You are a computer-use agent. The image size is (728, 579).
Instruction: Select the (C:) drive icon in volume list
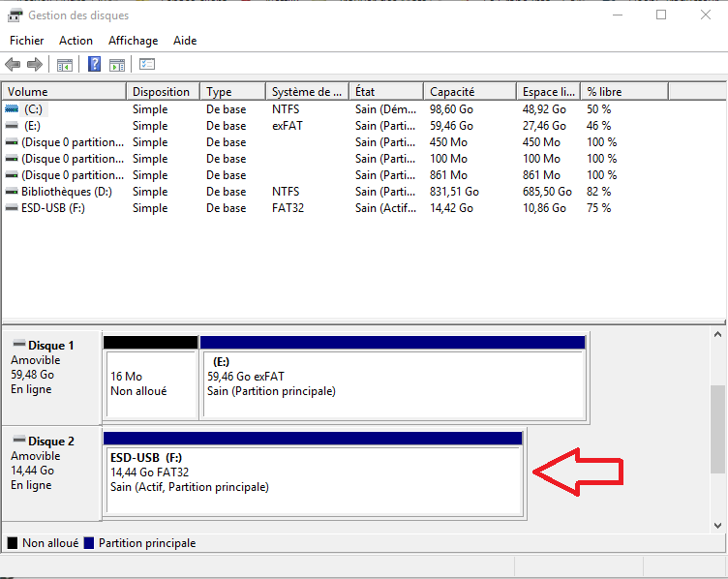click(12, 109)
